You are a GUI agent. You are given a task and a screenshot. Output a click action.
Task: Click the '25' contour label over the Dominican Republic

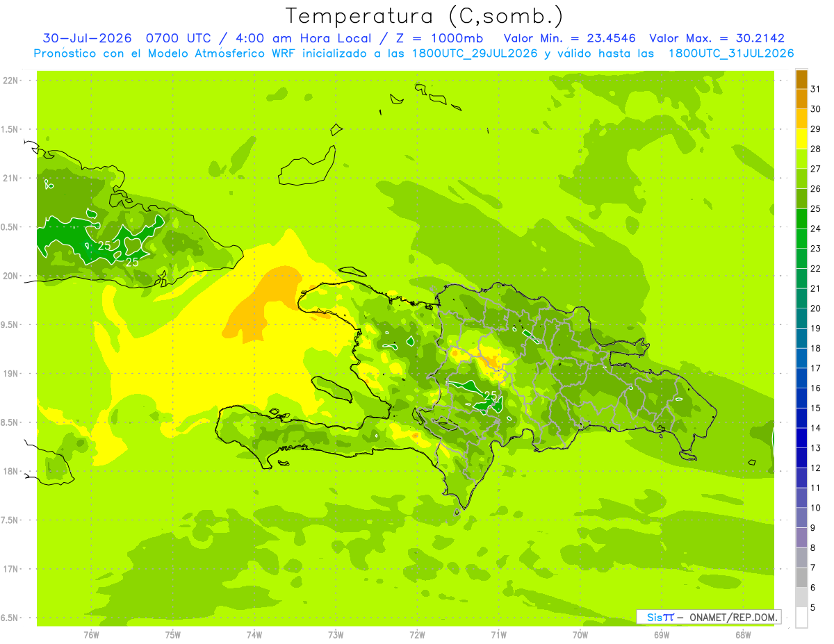[x=490, y=395]
